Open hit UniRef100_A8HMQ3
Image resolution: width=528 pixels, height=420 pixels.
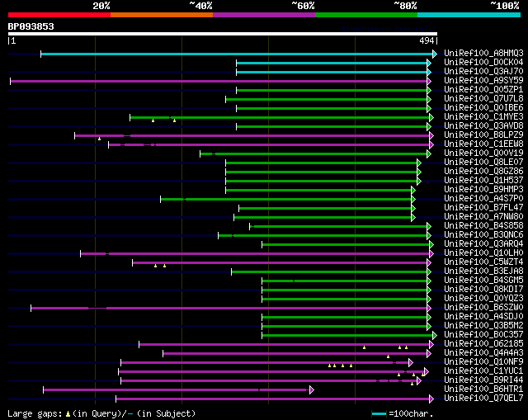(483, 53)
